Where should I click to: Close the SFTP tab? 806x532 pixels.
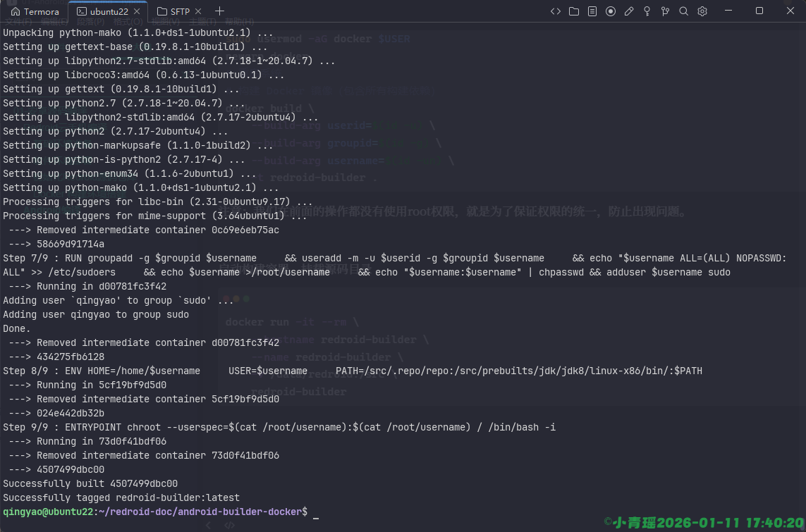[197, 11]
